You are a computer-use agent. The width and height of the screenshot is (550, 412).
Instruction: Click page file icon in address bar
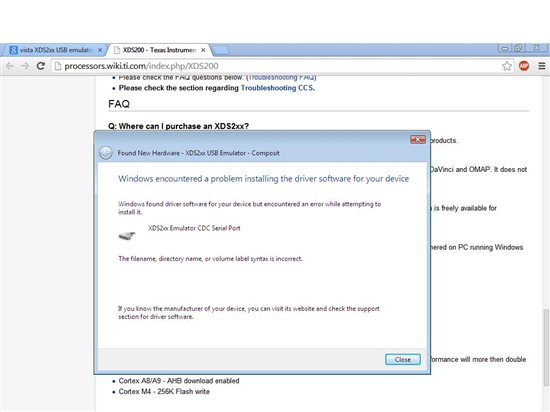pos(58,66)
